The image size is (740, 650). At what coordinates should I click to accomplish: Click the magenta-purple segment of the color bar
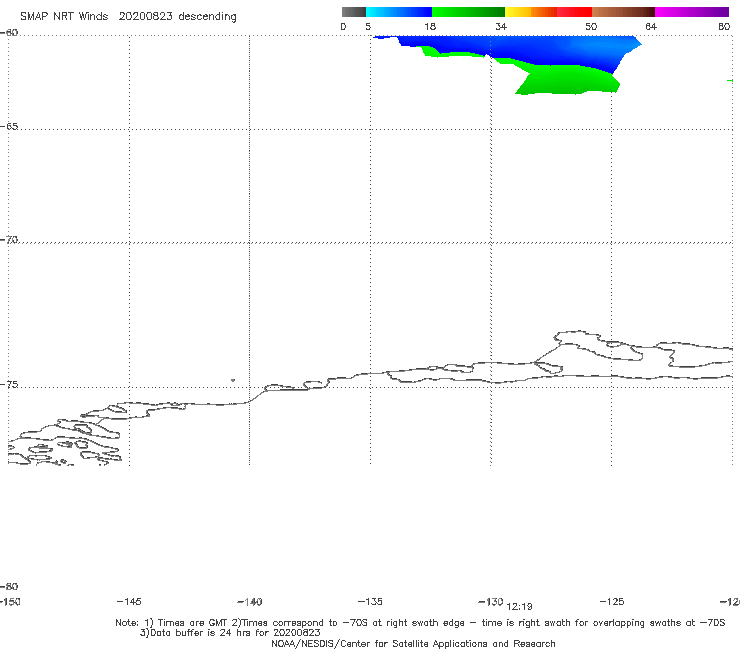tap(692, 12)
